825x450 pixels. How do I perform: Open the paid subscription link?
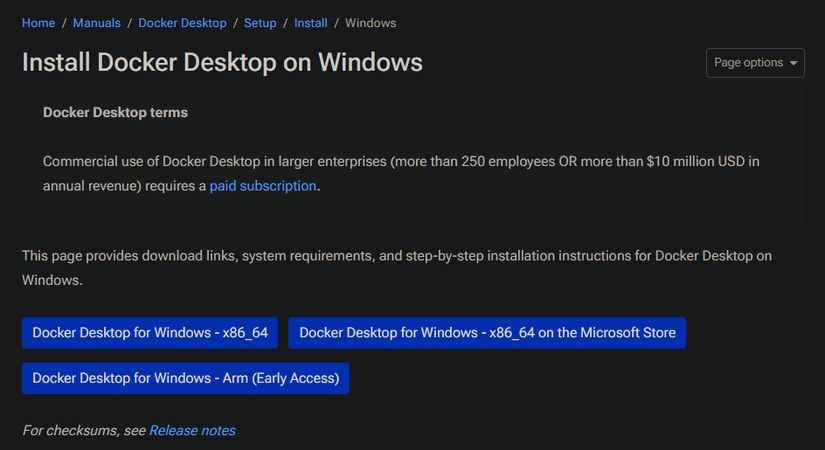[263, 185]
